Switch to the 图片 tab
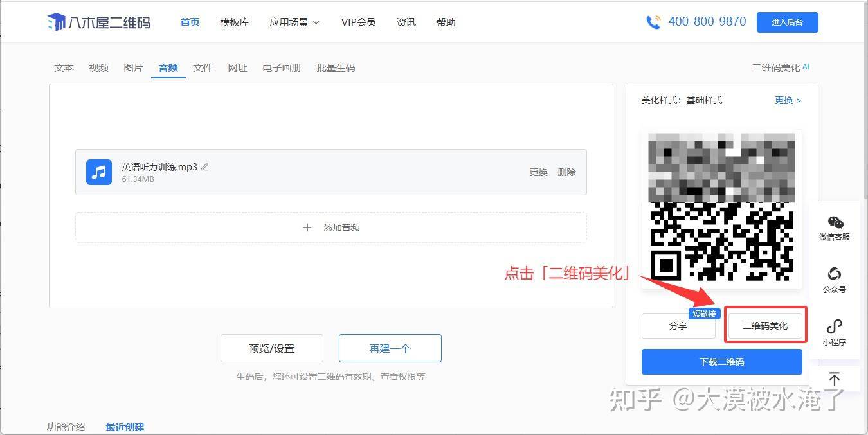Screen dimensions: 868x435 pos(134,67)
